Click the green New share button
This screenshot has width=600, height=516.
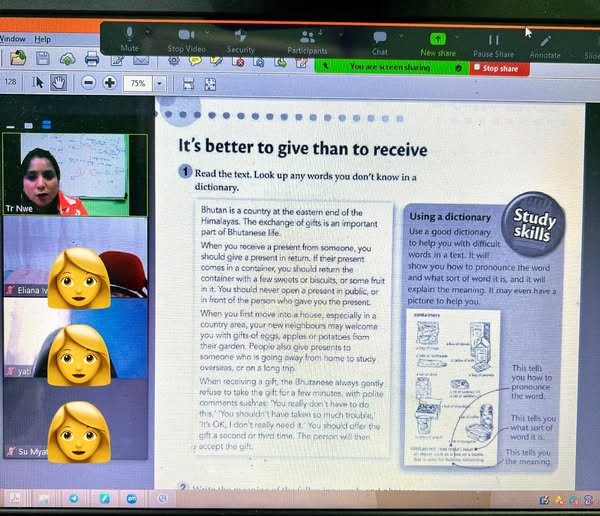[x=438, y=40]
